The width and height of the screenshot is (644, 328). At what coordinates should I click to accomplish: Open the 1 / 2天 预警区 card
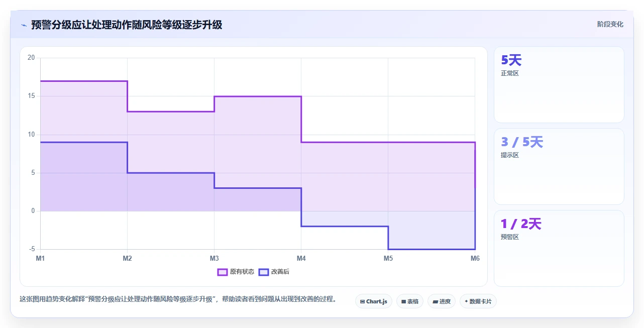point(559,249)
